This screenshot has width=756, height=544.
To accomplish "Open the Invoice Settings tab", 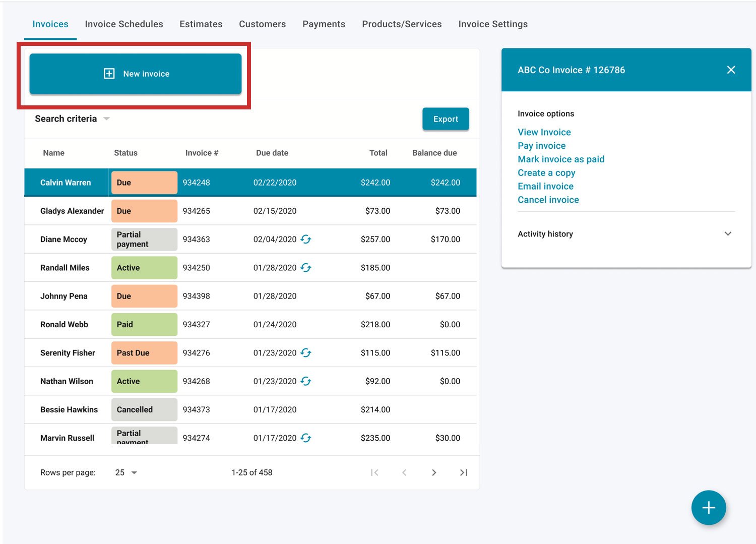I will 492,24.
